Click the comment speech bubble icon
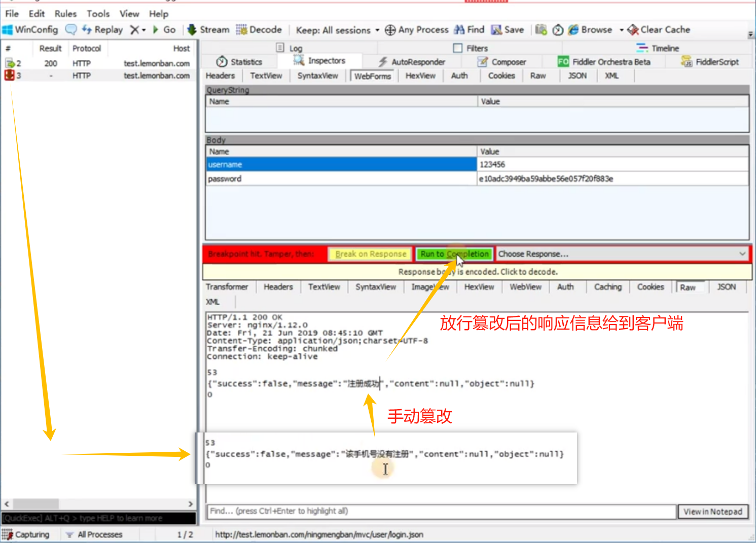Viewport: 756px width, 543px height. (71, 30)
